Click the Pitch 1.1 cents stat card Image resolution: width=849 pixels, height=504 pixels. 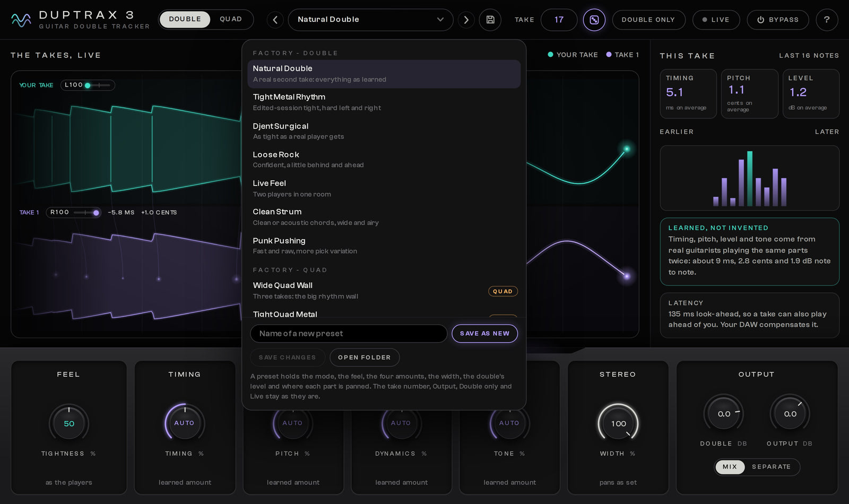(749, 94)
